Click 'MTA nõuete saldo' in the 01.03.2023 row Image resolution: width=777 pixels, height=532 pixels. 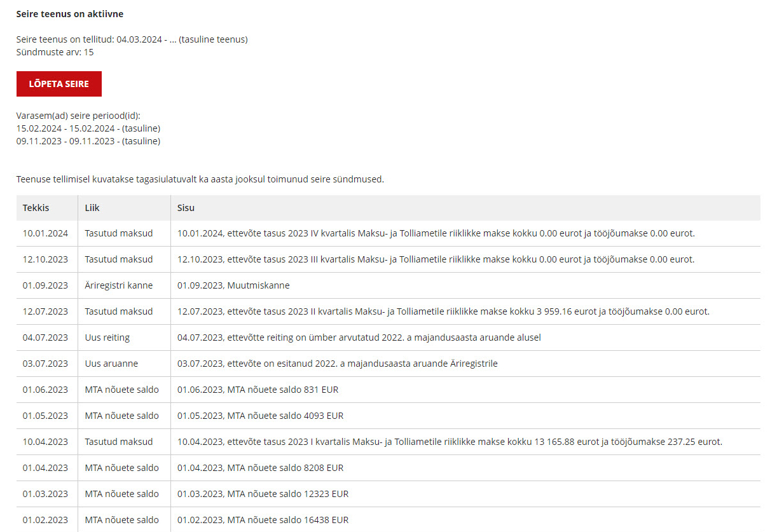click(122, 494)
